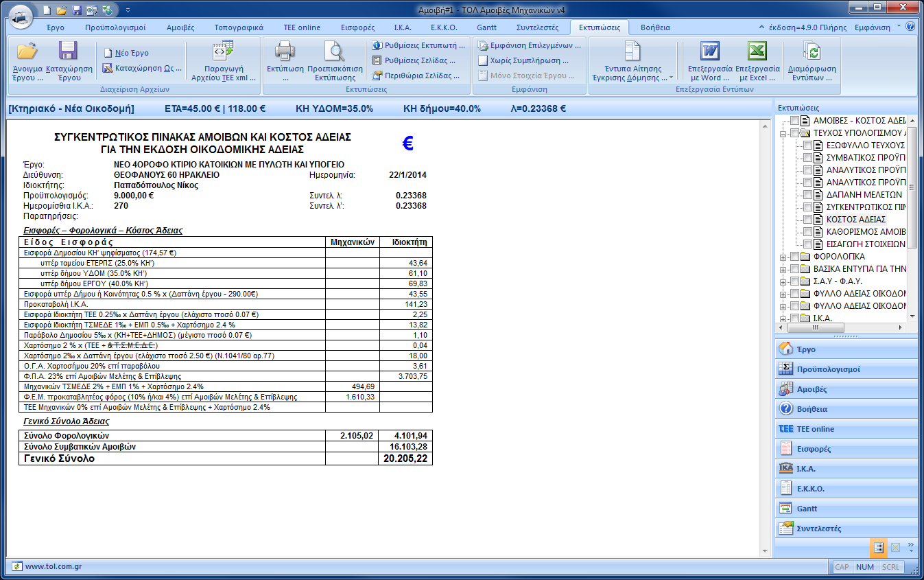Open Βοήθεια in the navigation pane

(845, 409)
